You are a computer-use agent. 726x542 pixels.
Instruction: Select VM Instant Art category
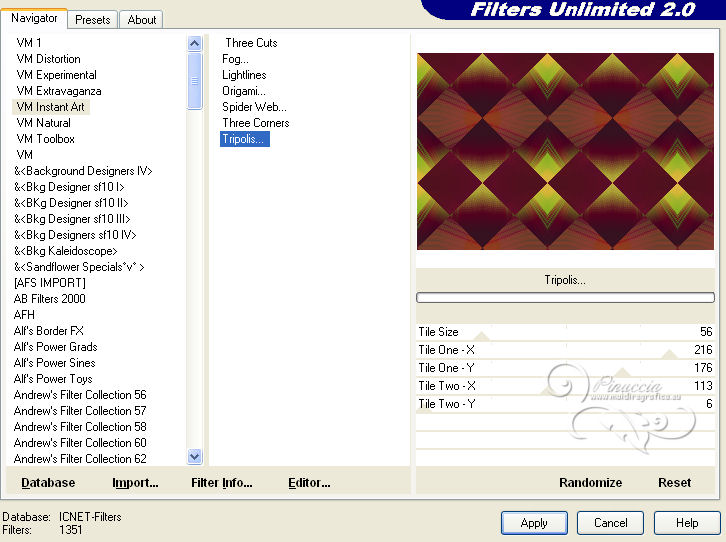(x=50, y=107)
